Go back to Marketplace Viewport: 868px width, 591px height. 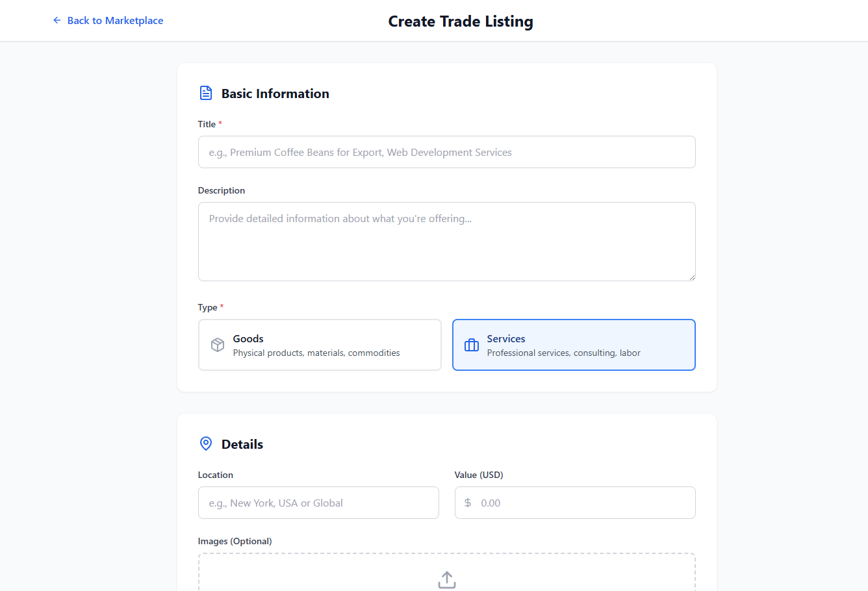(x=115, y=21)
